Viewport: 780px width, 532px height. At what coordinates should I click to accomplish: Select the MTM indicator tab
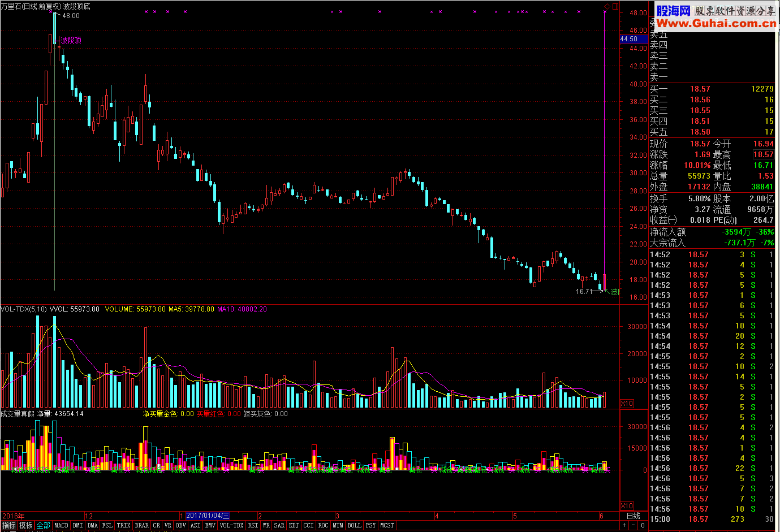tap(338, 525)
